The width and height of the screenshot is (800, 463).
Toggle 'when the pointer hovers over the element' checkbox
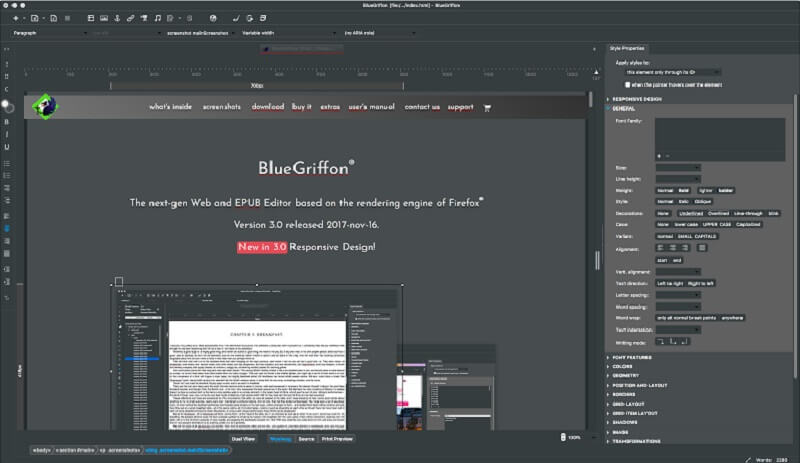tap(628, 85)
